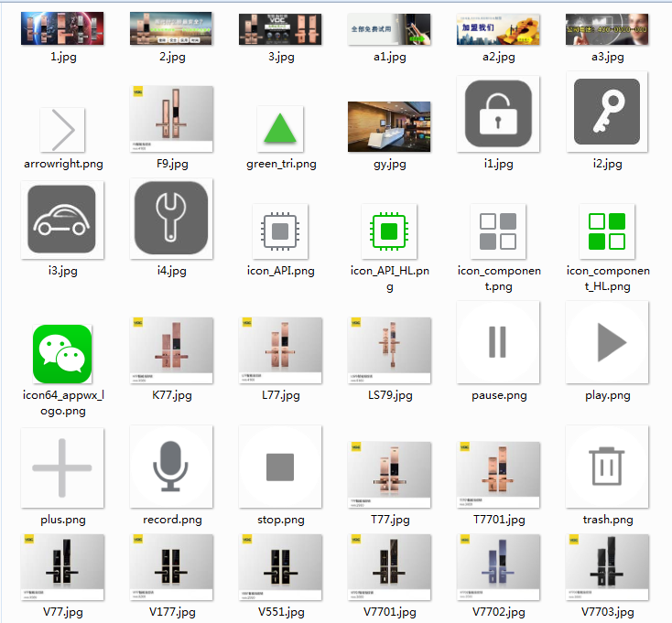The height and width of the screenshot is (623, 672).
Task: Select the plus.png file
Action: pos(62,467)
